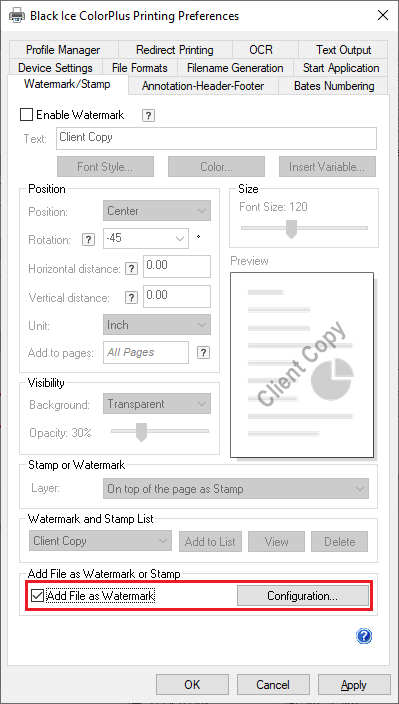Click the Delete button
The height and width of the screenshot is (704, 399).
(340, 541)
